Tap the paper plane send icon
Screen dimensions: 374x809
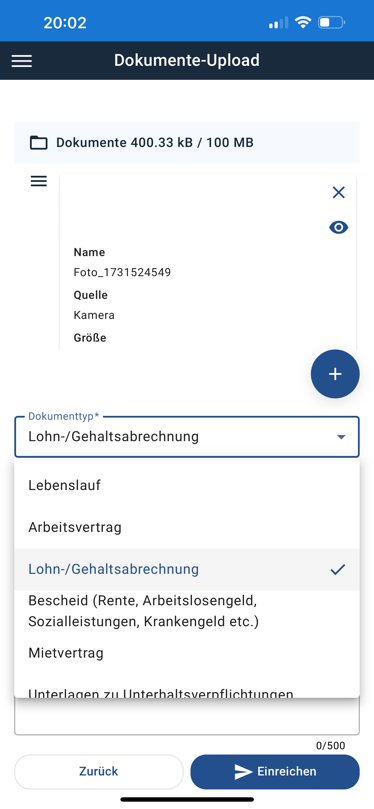click(x=242, y=771)
